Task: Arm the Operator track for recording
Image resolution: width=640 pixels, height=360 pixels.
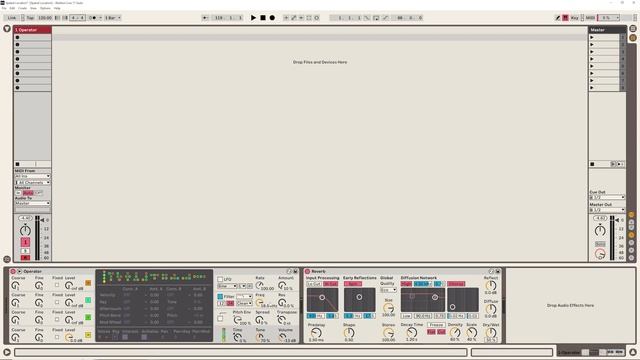Action: coord(25,258)
